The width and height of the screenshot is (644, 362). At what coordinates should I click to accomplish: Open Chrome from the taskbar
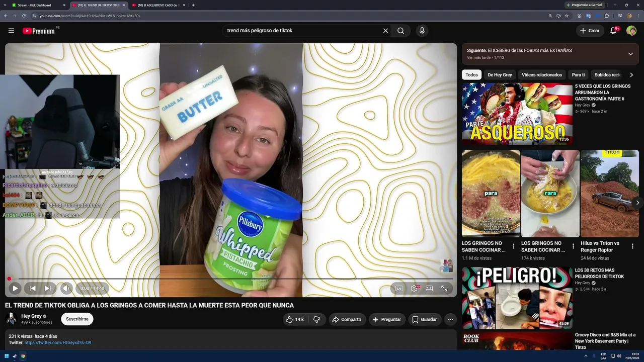click(23, 356)
